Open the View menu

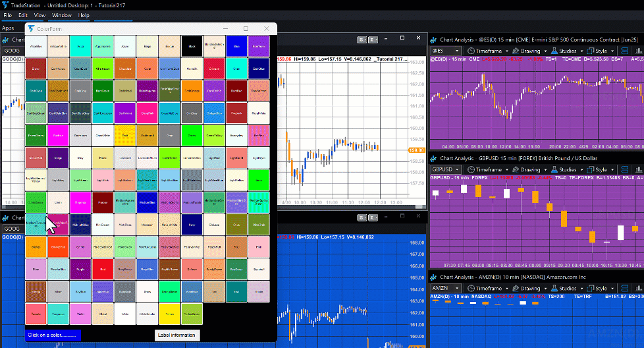(40, 15)
